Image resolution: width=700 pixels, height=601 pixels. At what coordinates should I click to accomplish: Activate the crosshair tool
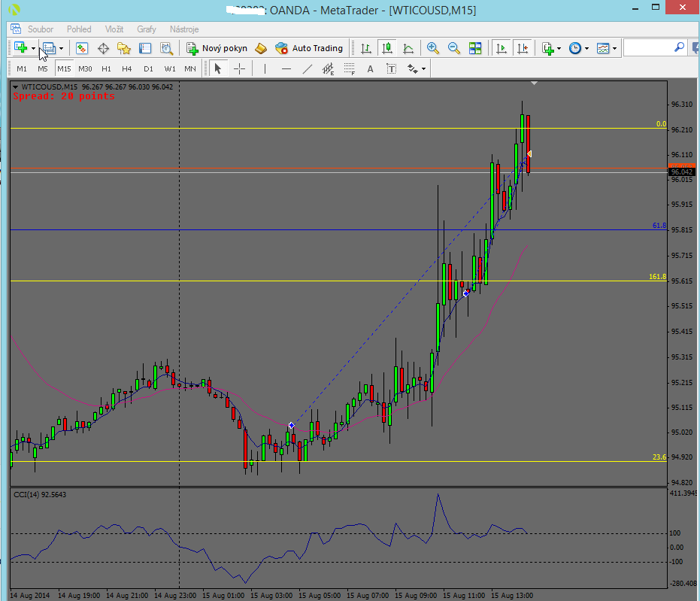(x=239, y=68)
